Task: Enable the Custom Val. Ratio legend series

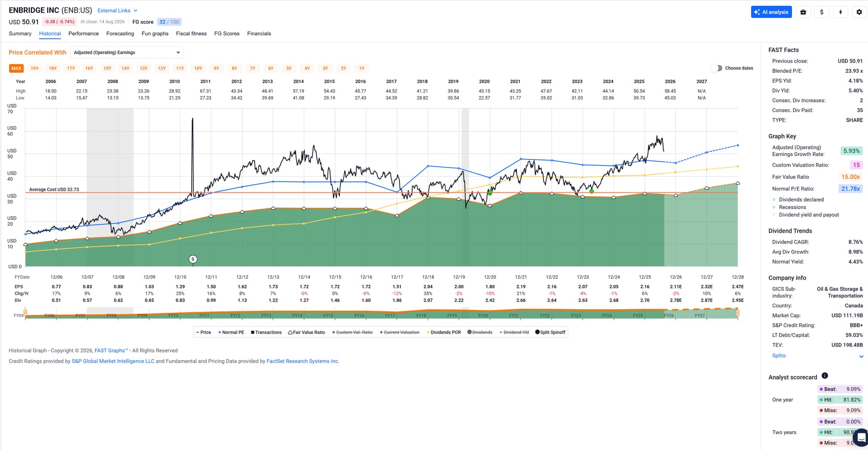Action: [x=352, y=333]
